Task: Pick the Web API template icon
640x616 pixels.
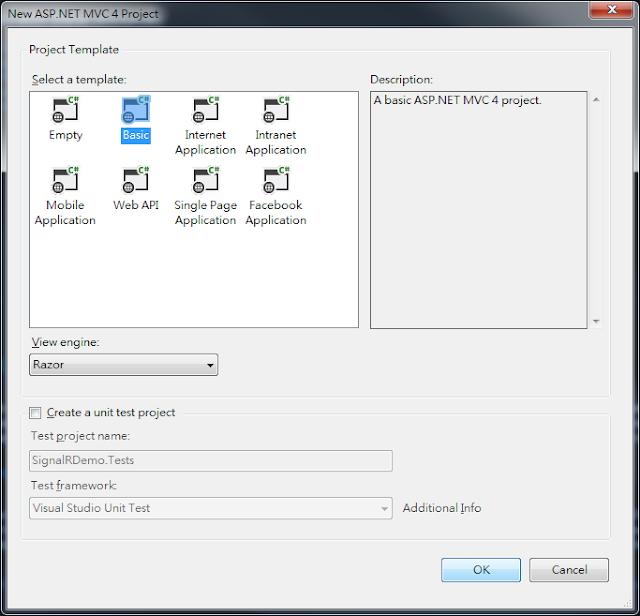Action: 136,180
